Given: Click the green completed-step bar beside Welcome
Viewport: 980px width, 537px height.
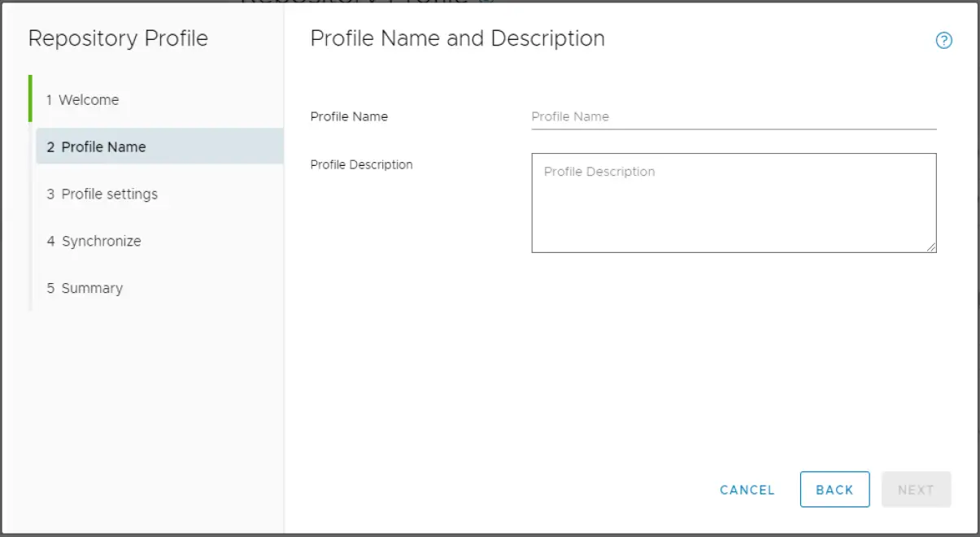Looking at the screenshot, I should pos(30,98).
